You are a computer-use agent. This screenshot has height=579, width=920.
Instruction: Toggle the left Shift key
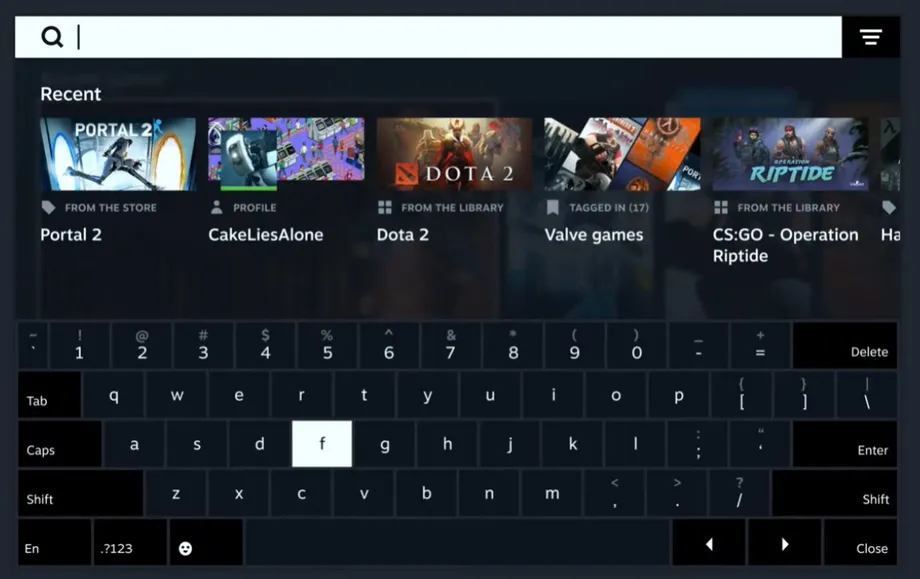[x=81, y=493]
